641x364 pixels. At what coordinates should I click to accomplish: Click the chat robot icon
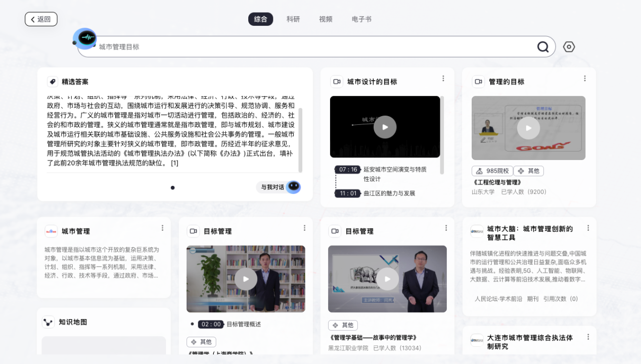[x=293, y=187]
